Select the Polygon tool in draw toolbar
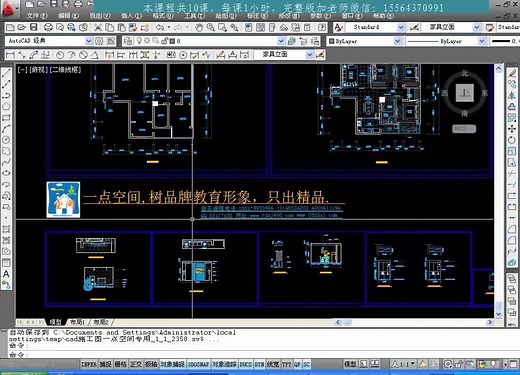 click(x=6, y=106)
